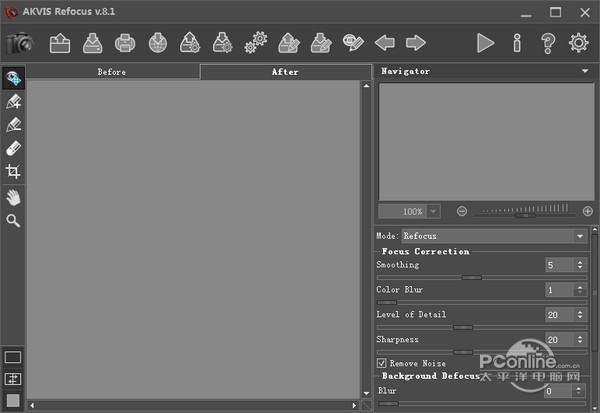Click the Color Blur slider
Screen dimensions: 600x413
click(482, 302)
